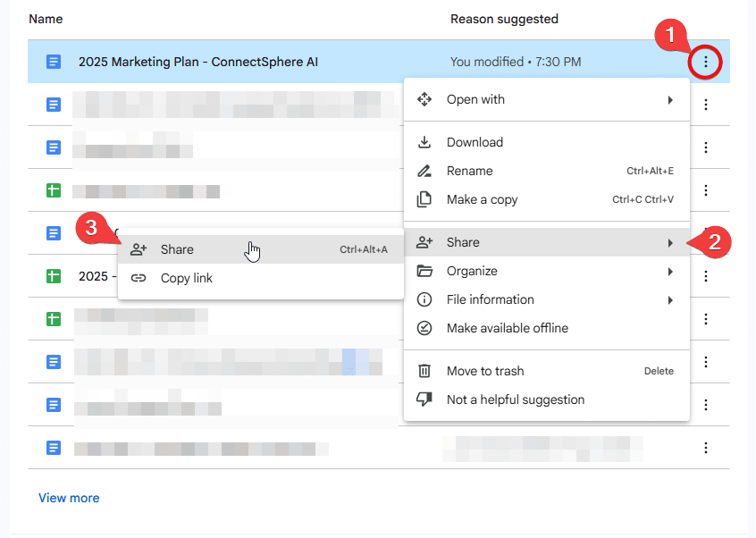Click Docs icon of last file above View more

54,448
